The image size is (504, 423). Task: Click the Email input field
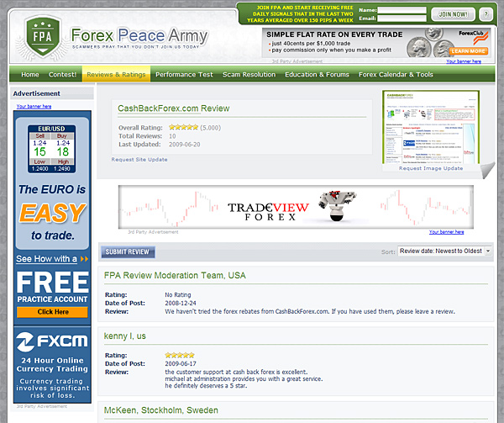click(402, 19)
